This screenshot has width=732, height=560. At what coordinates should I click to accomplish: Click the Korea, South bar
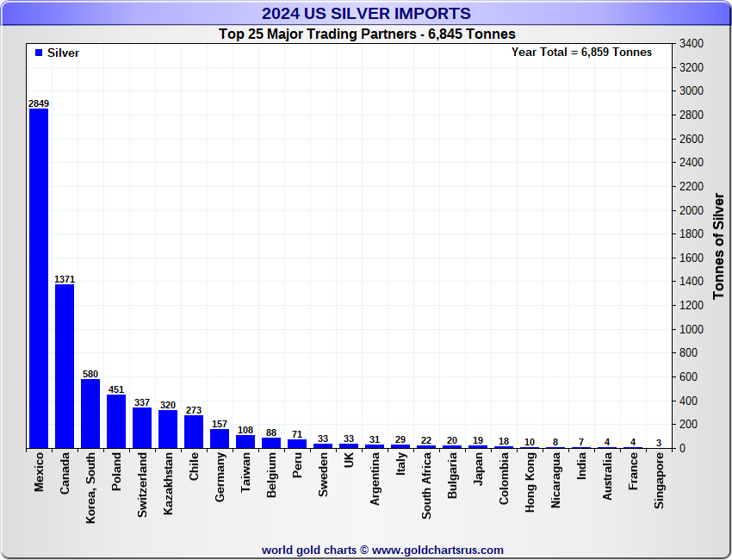pyautogui.click(x=90, y=414)
